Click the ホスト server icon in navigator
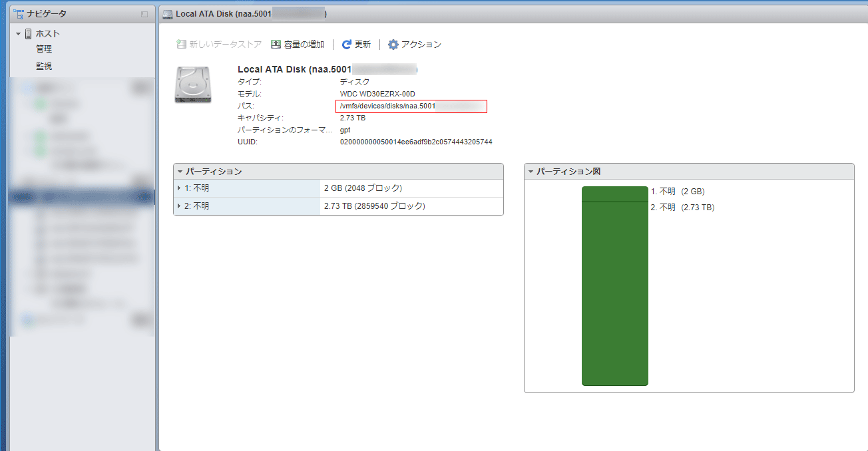This screenshot has width=868, height=451. click(29, 34)
